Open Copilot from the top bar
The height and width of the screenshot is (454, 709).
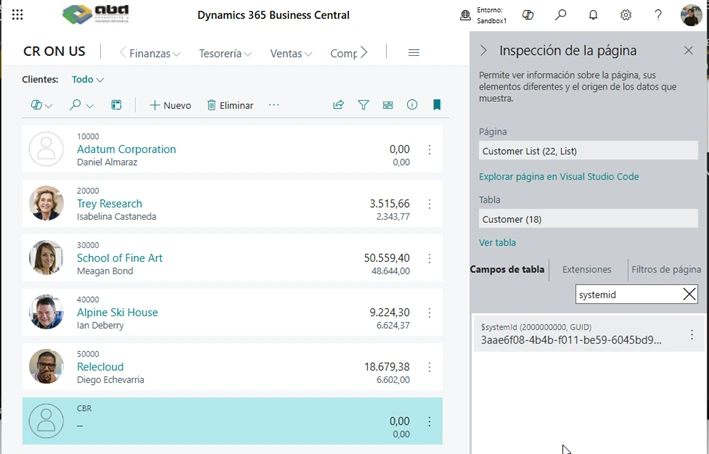(528, 15)
